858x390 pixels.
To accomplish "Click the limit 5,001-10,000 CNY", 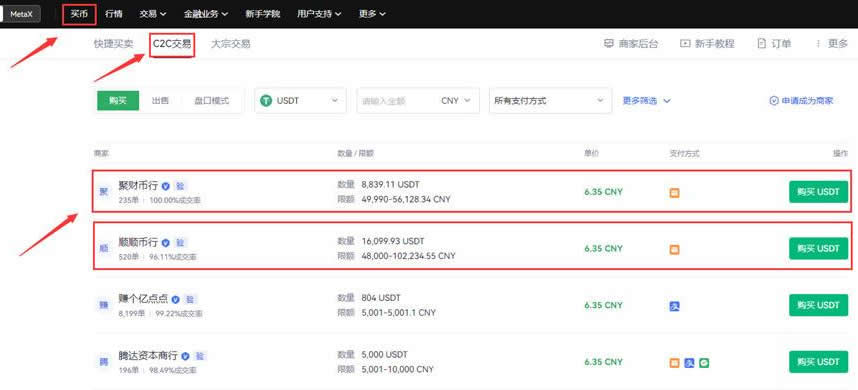I will pos(397,369).
